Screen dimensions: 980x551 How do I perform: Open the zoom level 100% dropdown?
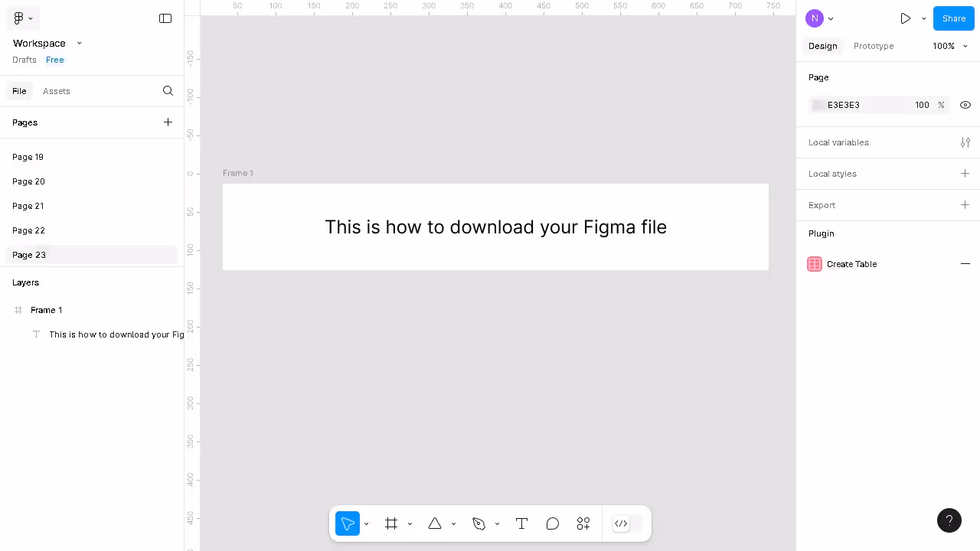click(x=950, y=46)
